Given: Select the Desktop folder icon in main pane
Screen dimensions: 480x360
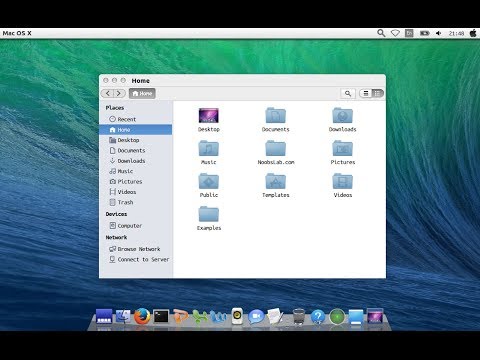Looking at the screenshot, I should pos(209,116).
